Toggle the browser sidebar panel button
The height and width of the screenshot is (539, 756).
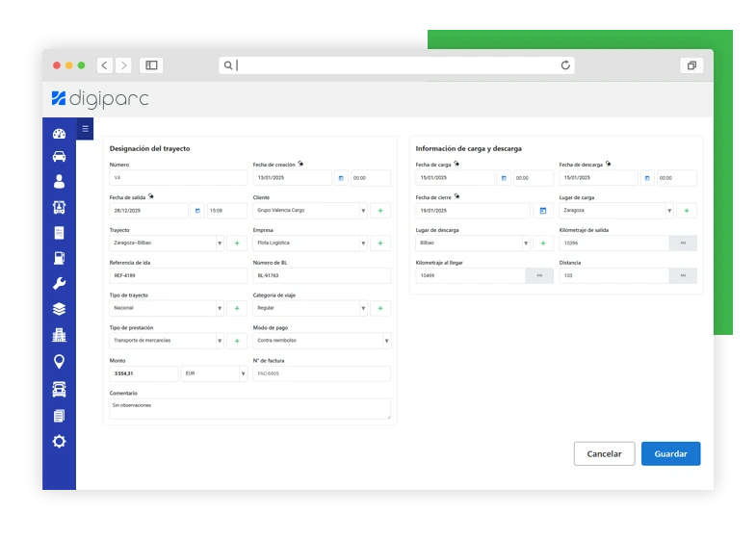click(x=150, y=65)
